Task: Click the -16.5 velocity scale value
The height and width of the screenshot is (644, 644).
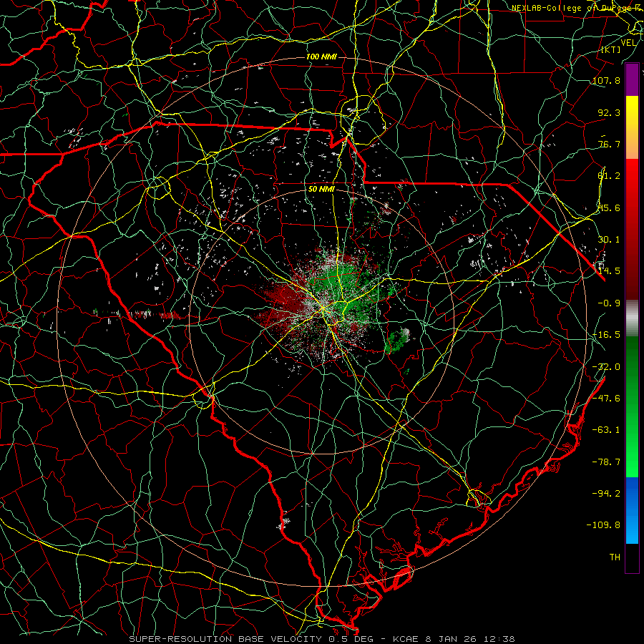Action: click(606, 335)
